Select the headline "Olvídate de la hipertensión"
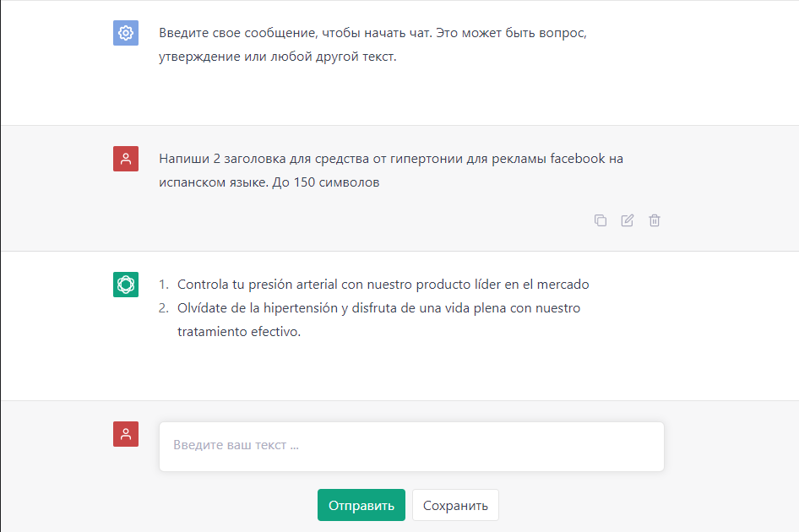The height and width of the screenshot is (532, 799). click(378, 308)
